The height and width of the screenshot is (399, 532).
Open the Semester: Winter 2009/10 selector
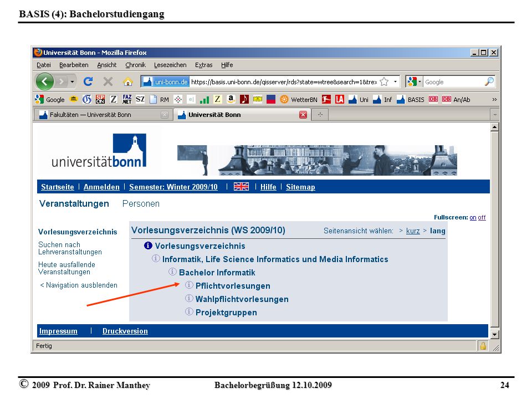coord(173,187)
